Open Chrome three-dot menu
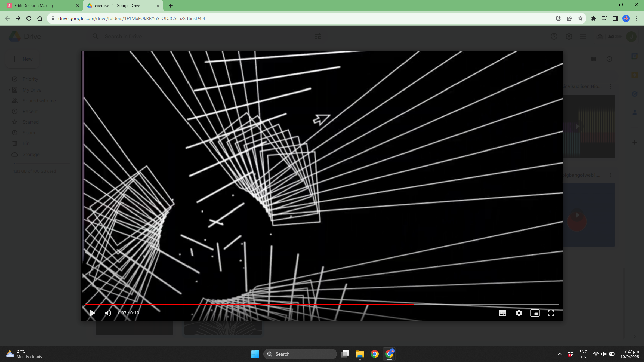This screenshot has width=644, height=362. (637, 18)
